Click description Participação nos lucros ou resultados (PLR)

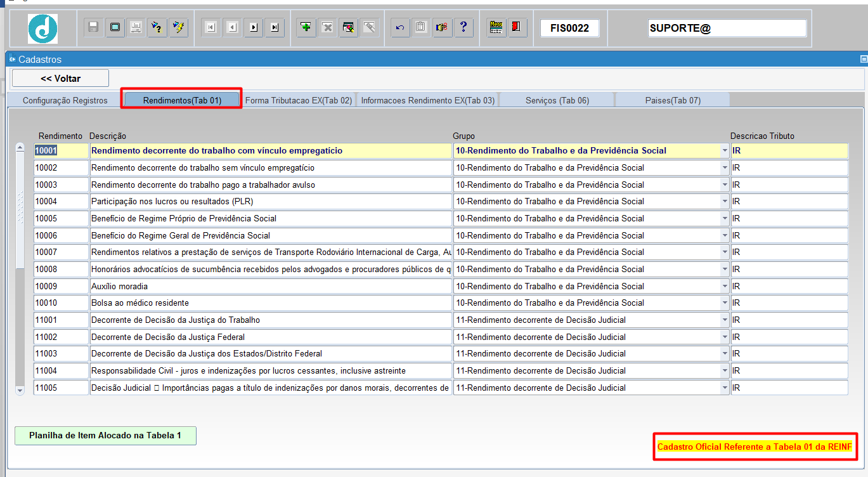tap(271, 202)
